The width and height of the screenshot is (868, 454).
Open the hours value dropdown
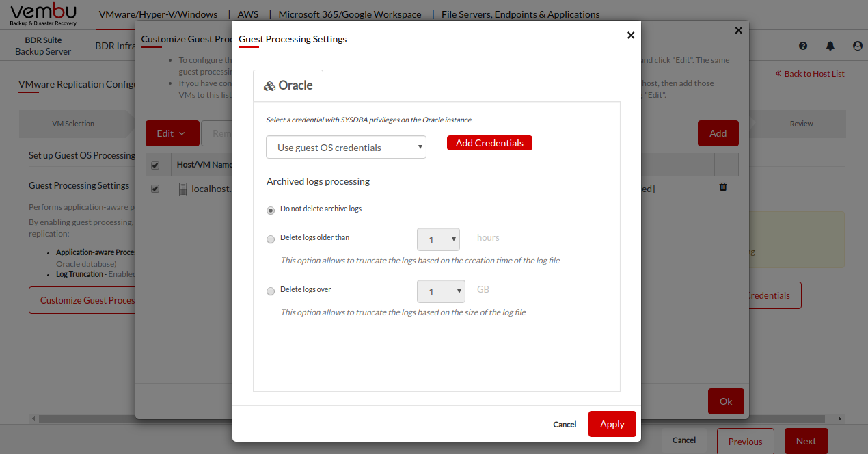point(438,240)
